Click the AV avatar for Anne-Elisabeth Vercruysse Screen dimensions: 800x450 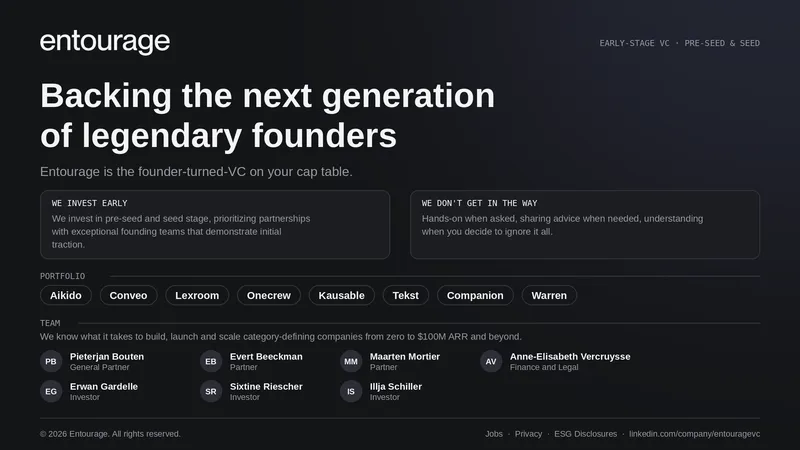pyautogui.click(x=491, y=361)
